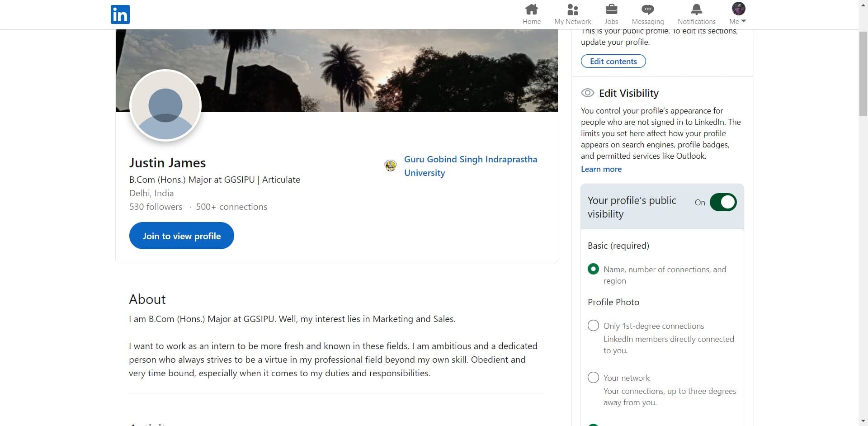Select 'Your network' photo visibility option

click(x=593, y=378)
